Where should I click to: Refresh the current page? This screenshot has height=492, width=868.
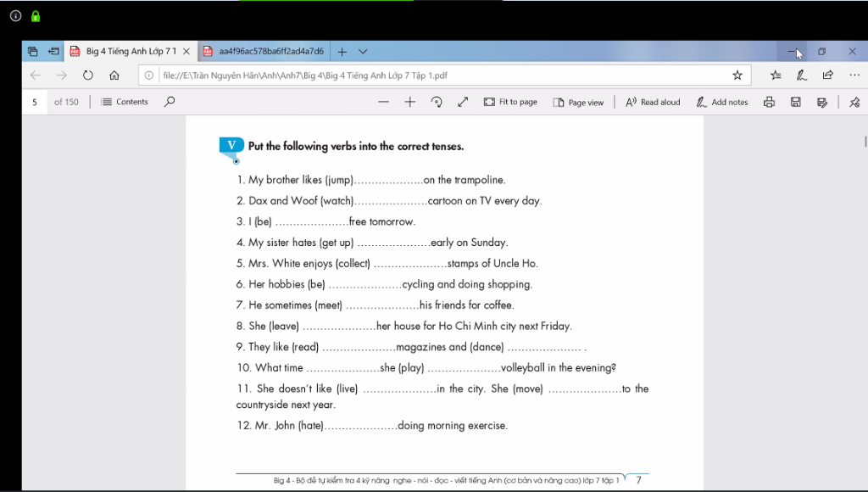click(x=88, y=75)
